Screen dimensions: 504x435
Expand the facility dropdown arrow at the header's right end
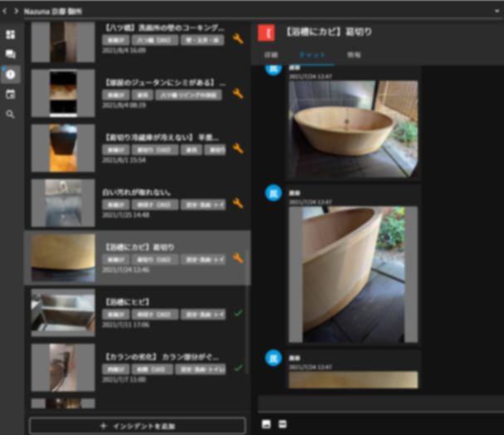point(497,12)
